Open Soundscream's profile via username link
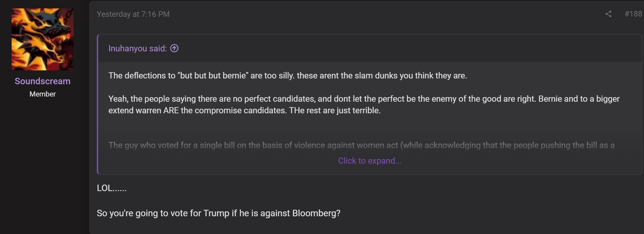This screenshot has height=234, width=644. tap(43, 81)
